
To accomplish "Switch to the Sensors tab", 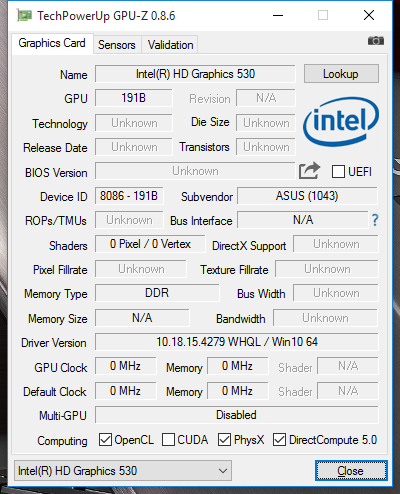I will pos(117,45).
